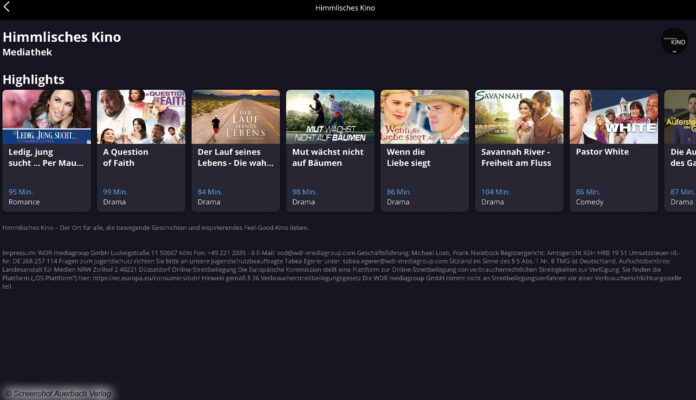This screenshot has width=696, height=400.
Task: Click the '87 Min.' duration label
Action: [682, 192]
